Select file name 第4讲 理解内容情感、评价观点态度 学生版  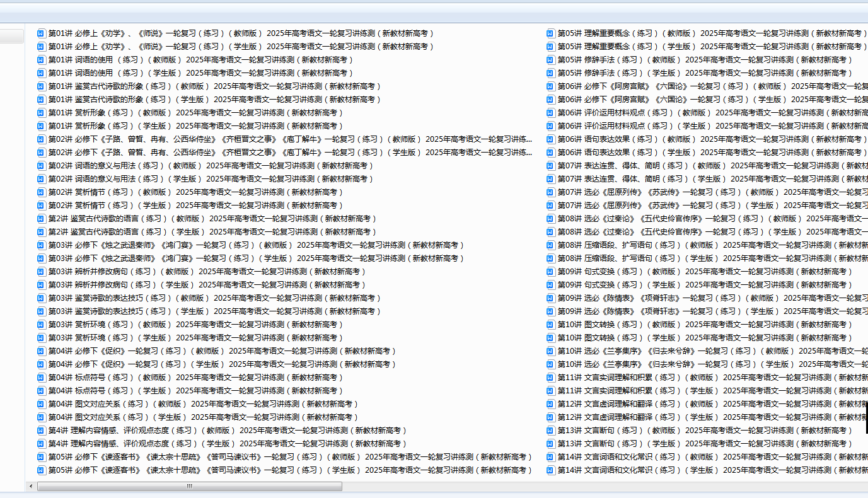tap(228, 443)
